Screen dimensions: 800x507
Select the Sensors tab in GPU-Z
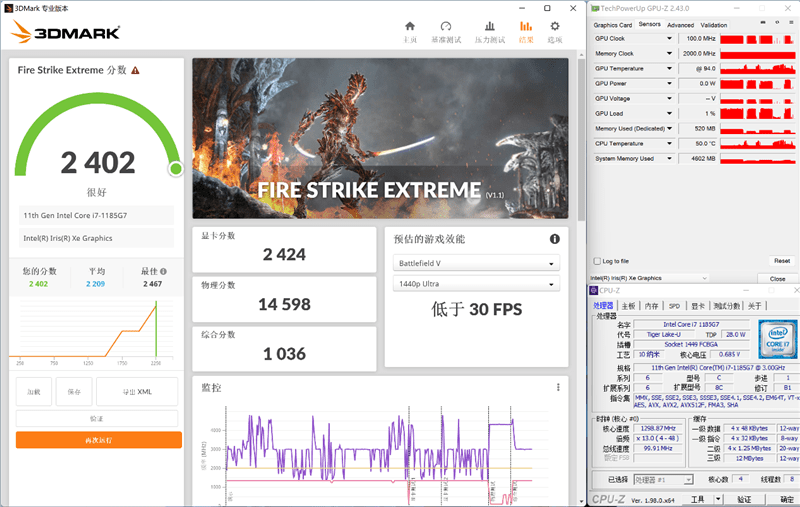point(649,24)
